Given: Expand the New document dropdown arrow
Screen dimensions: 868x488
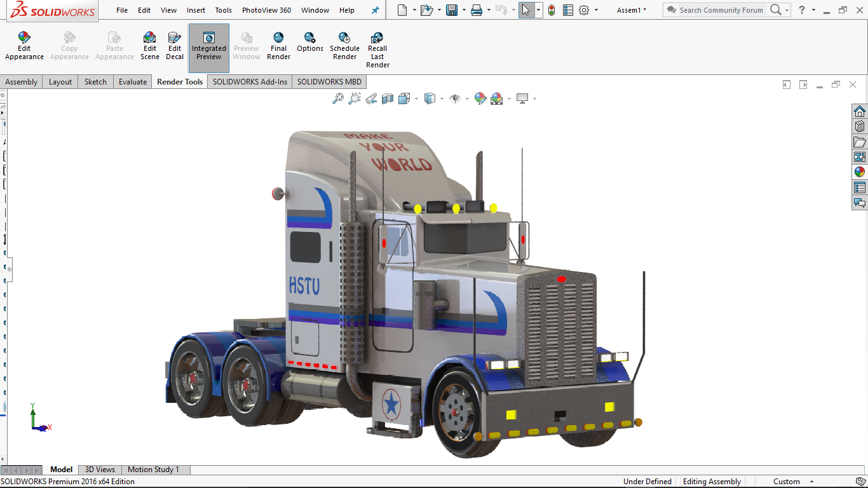Looking at the screenshot, I should point(414,10).
